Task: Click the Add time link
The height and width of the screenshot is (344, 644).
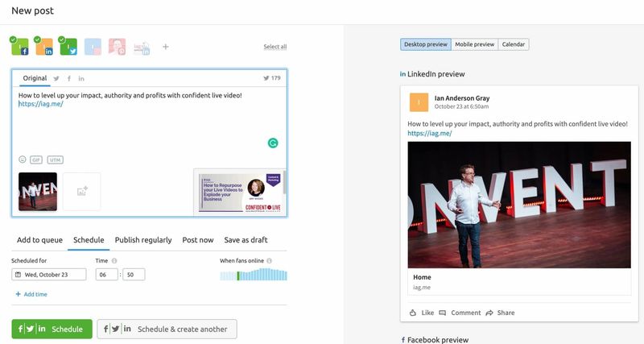Action: 31,294
